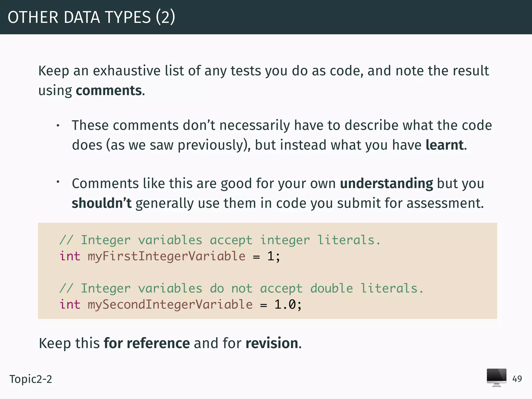Viewport: 532px width, 399px height.
Task: Click the line starting 'Keep an exhaustive list'
Action: tap(264, 71)
